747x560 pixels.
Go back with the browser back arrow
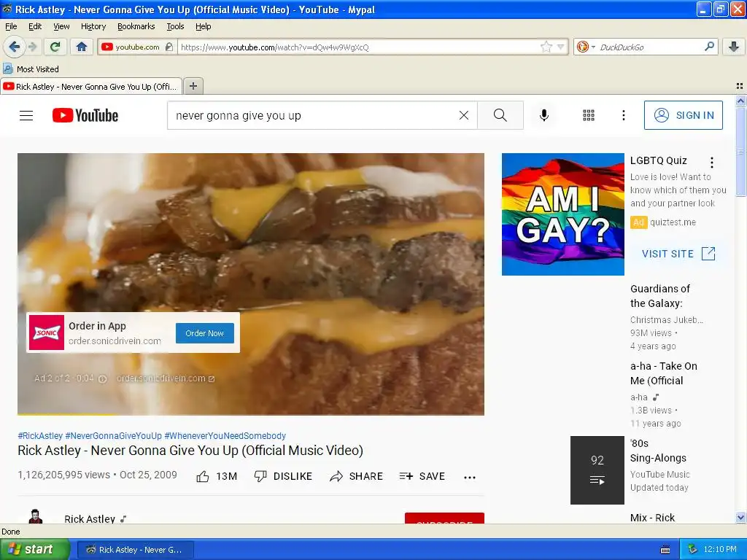[14, 47]
